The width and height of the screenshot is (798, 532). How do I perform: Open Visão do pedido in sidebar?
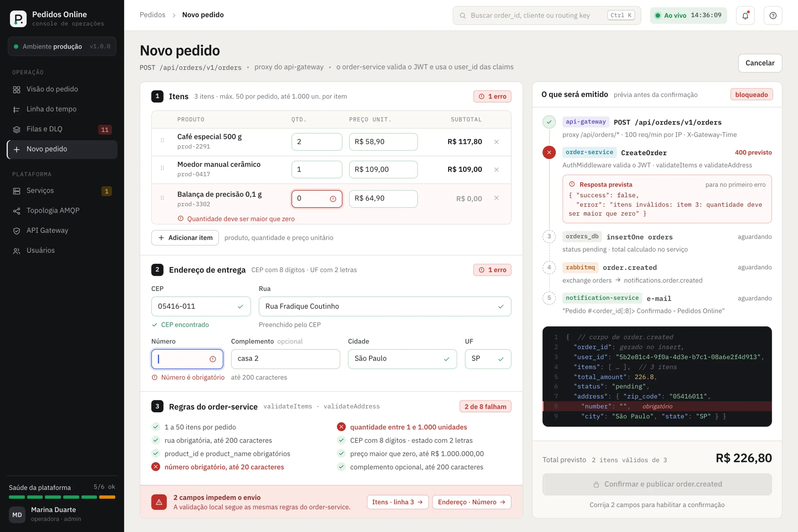coord(62,89)
